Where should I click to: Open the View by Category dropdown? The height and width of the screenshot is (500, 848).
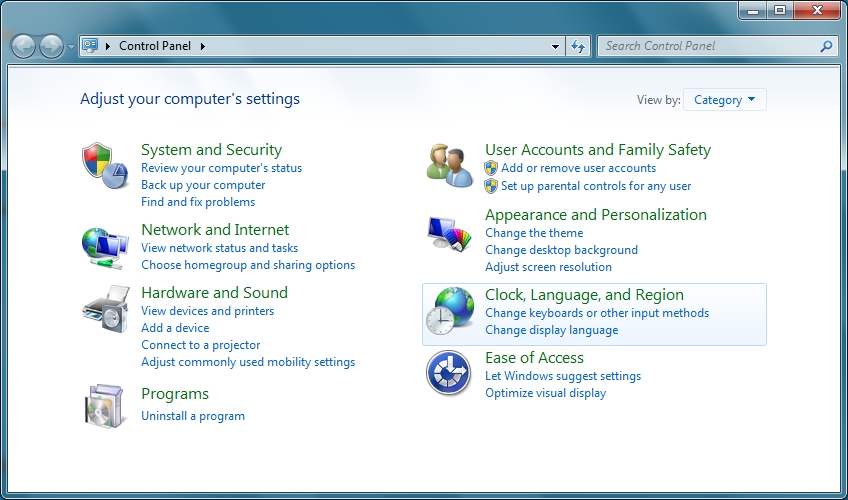click(725, 99)
